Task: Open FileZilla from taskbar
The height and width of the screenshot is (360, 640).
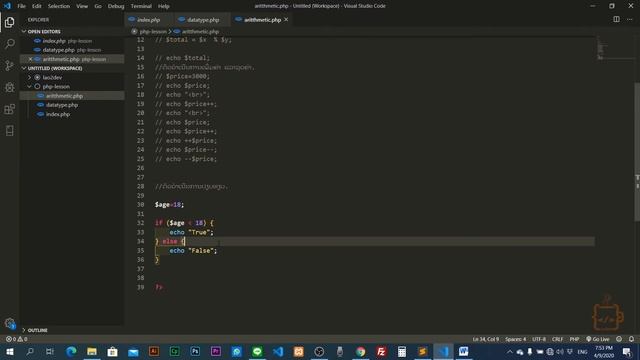Action: point(381,351)
